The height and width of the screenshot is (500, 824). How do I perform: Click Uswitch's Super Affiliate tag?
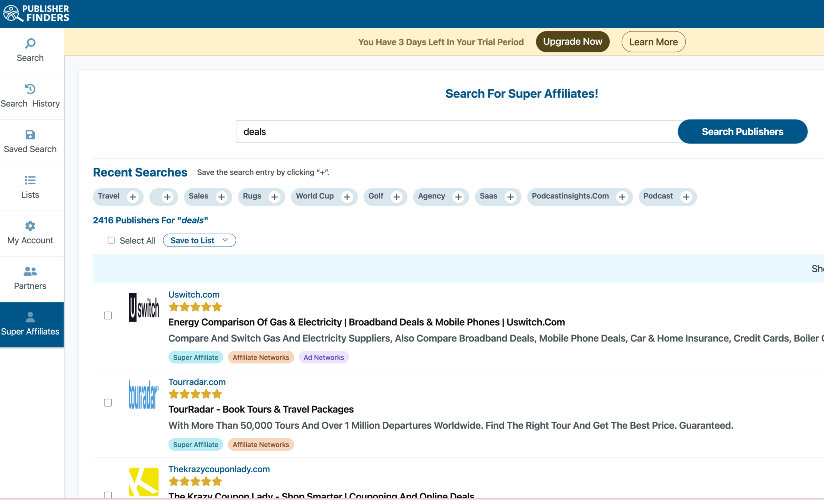[195, 358]
